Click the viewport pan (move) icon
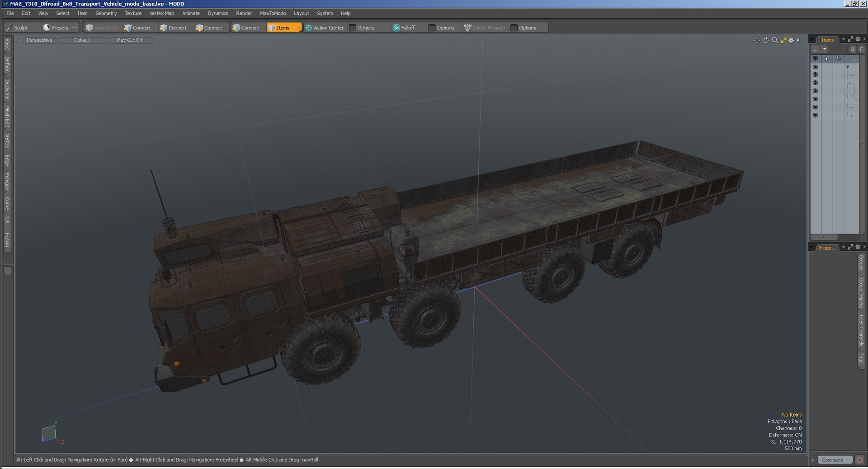Viewport: 868px width, 469px height. tap(757, 40)
